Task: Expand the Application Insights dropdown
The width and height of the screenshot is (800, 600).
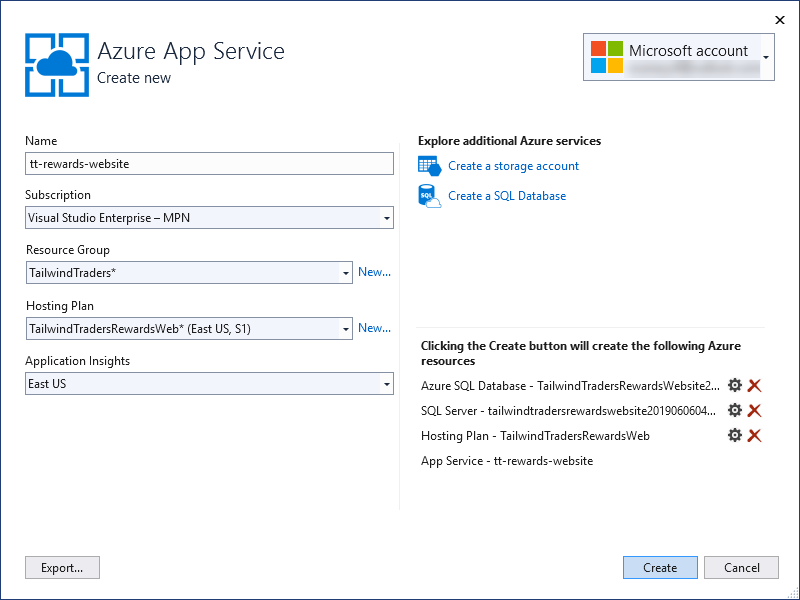Action: (x=387, y=384)
